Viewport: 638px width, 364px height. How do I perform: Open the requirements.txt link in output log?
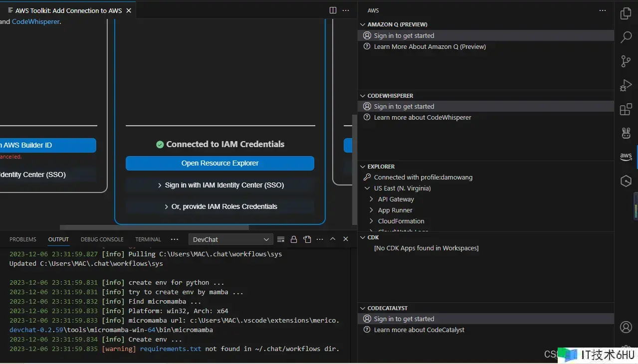click(171, 349)
